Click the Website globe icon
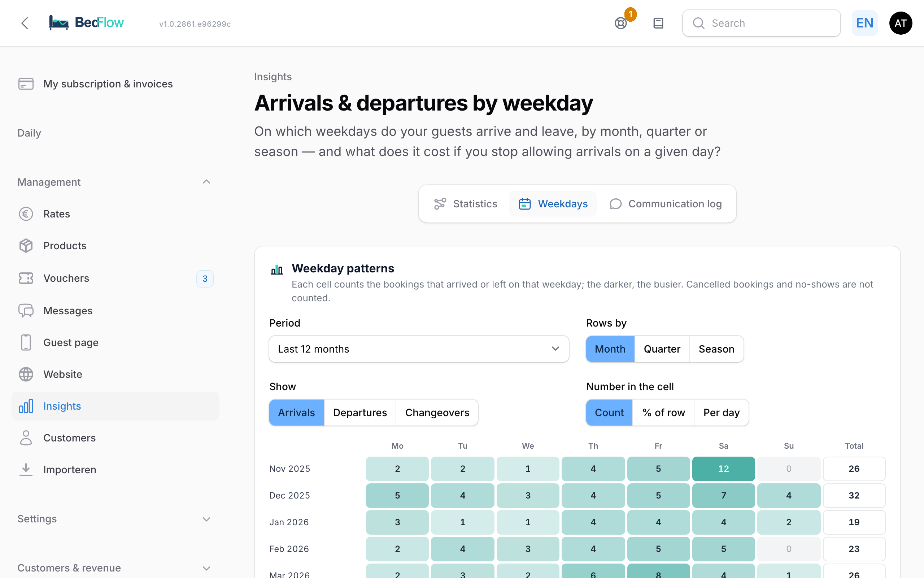The image size is (924, 578). [x=26, y=374]
